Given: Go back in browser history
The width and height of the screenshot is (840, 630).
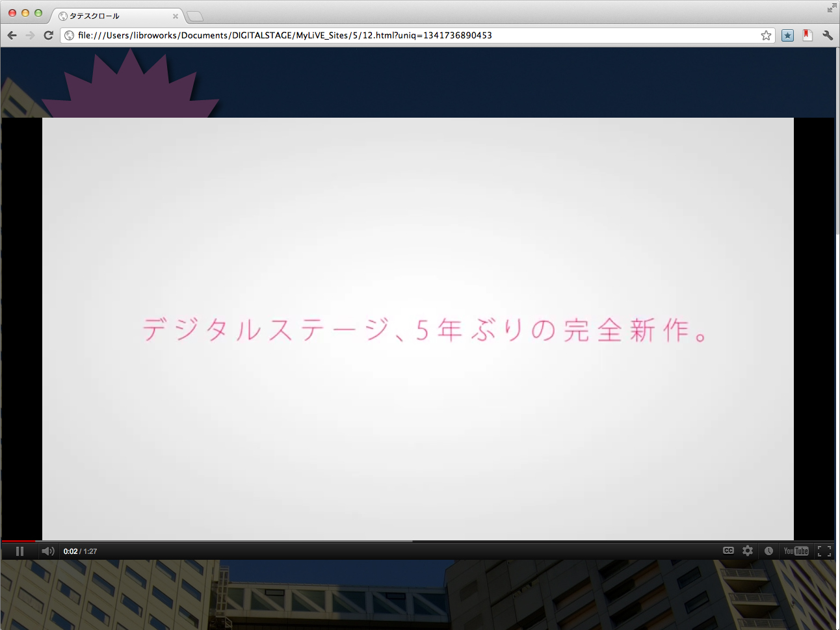Looking at the screenshot, I should 12,35.
